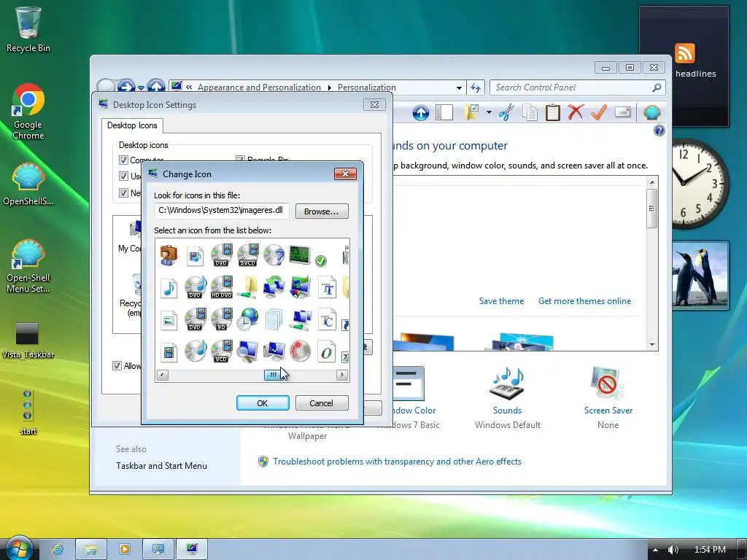Select the user with briefcase icon
This screenshot has height=560, width=747.
click(169, 256)
